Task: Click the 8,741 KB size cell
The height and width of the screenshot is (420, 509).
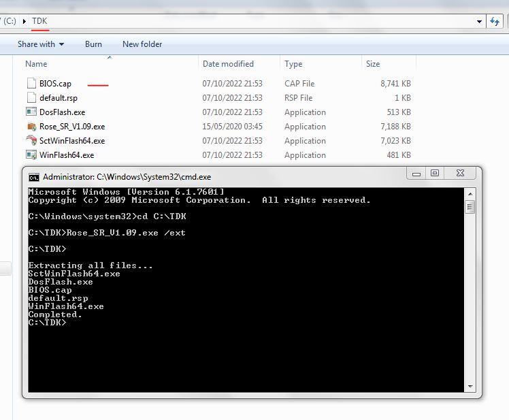Action: pyautogui.click(x=395, y=84)
